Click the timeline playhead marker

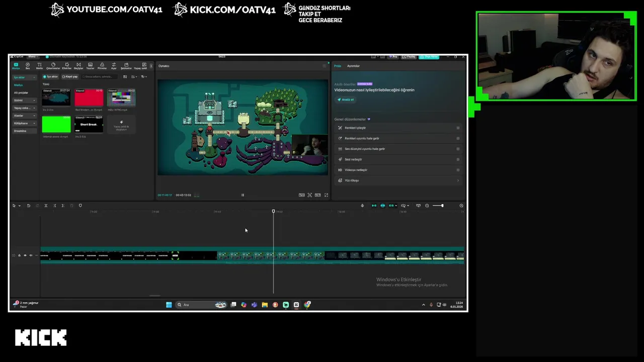pos(274,212)
